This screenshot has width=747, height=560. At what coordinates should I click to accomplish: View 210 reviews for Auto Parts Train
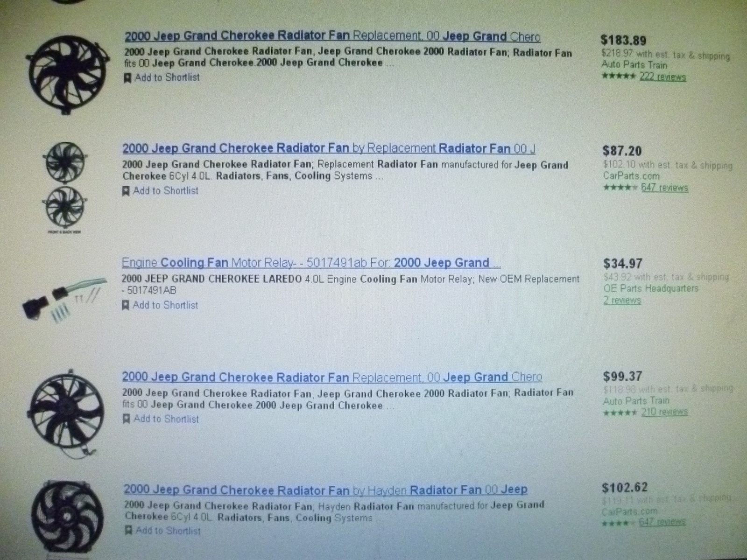pyautogui.click(x=664, y=412)
